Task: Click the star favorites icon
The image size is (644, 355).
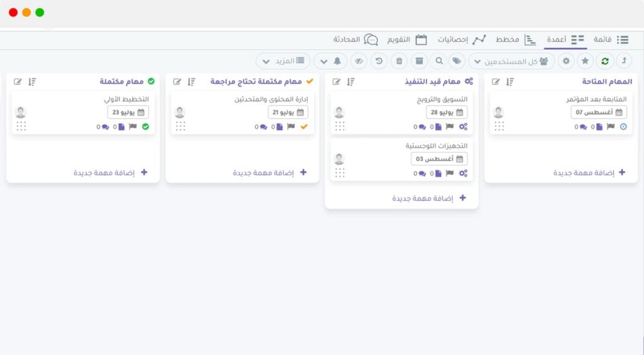Action: [x=586, y=61]
